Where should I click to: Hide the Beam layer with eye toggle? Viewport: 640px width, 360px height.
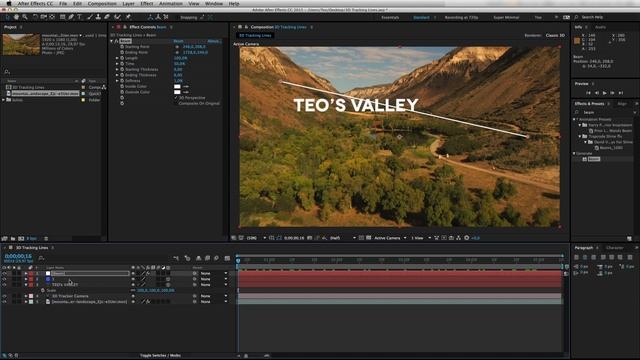click(x=4, y=273)
